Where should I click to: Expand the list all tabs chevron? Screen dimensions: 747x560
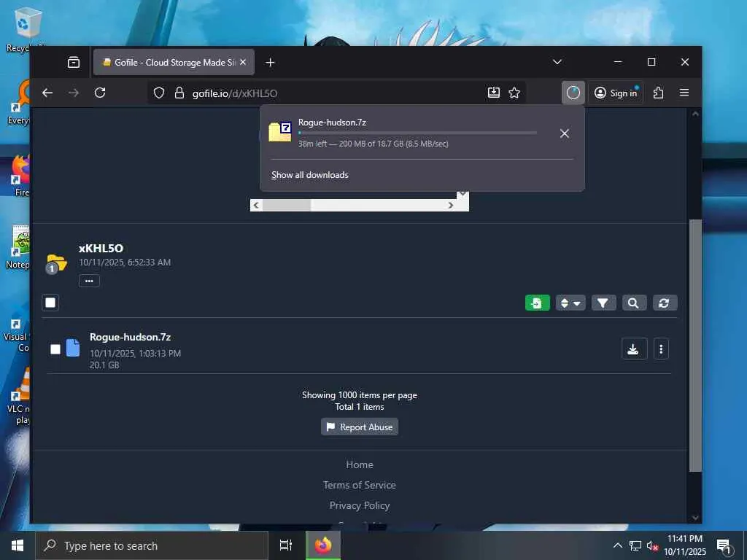[x=557, y=62]
